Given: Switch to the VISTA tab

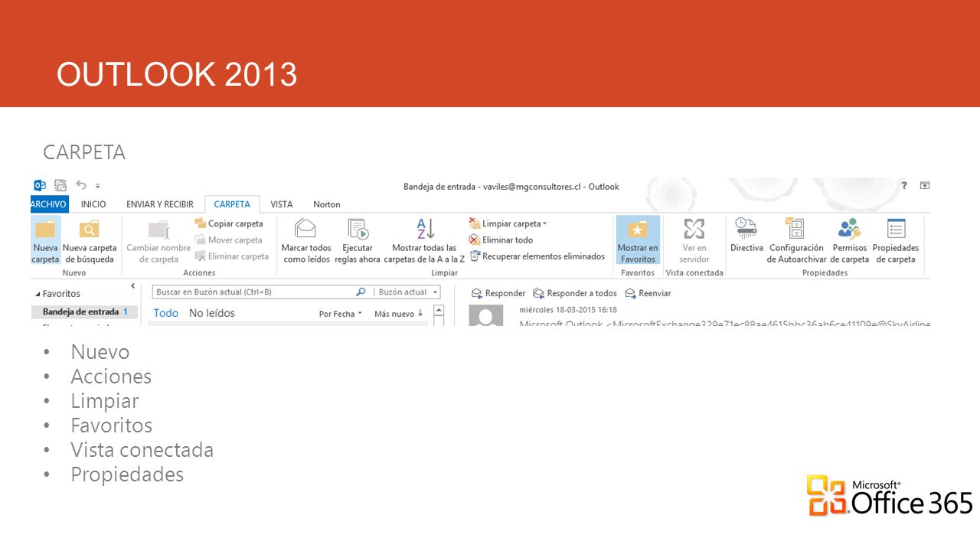Looking at the screenshot, I should 282,204.
